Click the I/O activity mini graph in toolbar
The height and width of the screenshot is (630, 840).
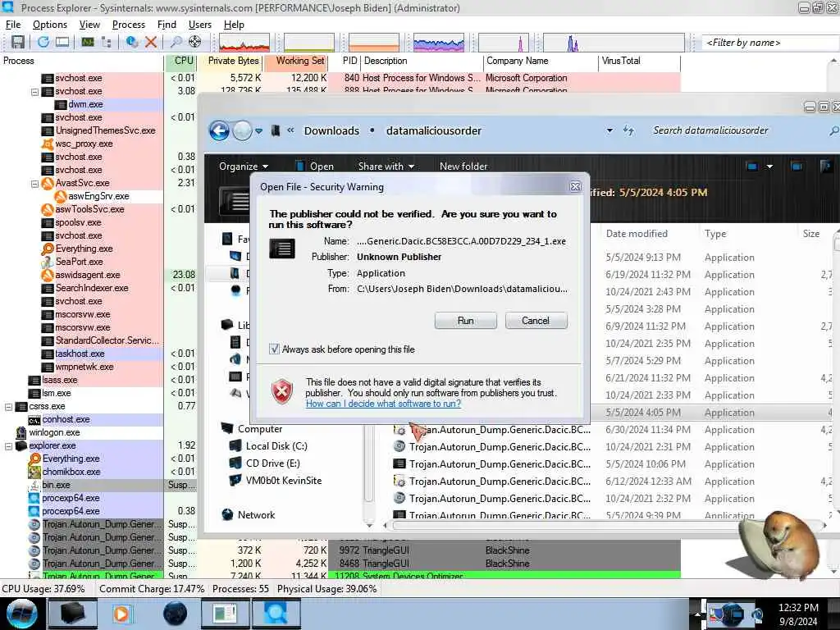click(438, 43)
